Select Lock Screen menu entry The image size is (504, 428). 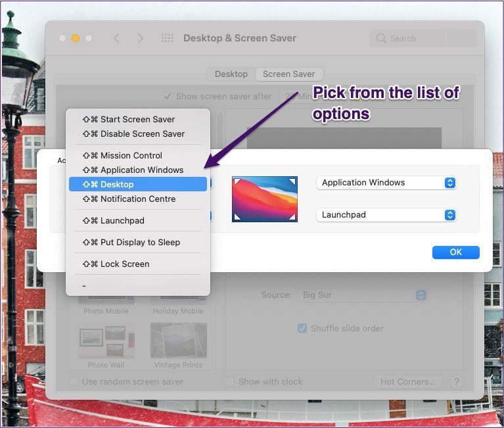pyautogui.click(x=138, y=264)
